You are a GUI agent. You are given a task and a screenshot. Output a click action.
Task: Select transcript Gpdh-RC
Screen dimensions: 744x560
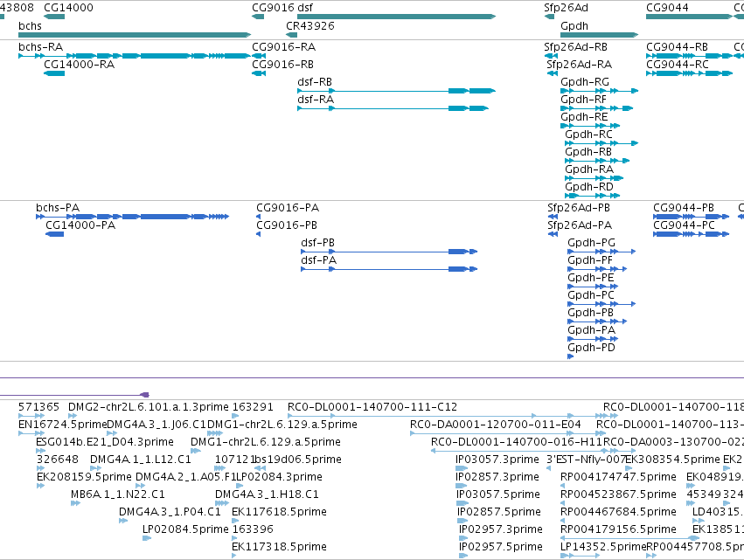[601, 143]
